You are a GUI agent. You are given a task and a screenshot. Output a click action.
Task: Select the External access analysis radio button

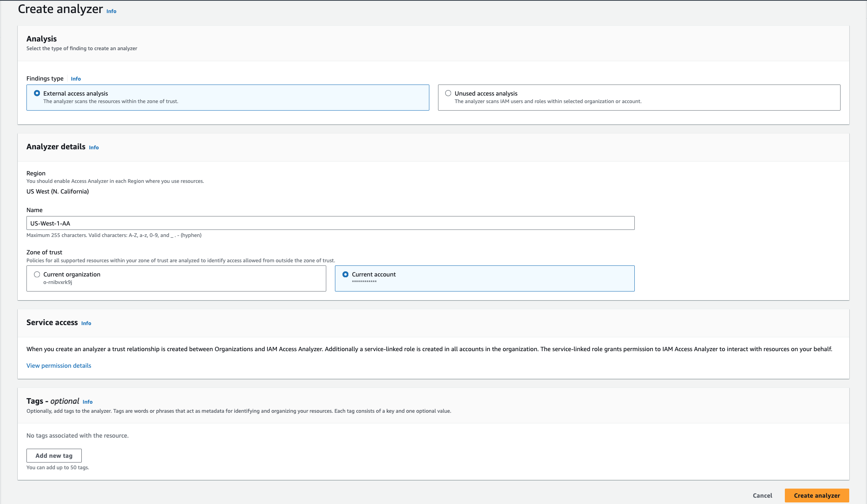[x=37, y=93]
